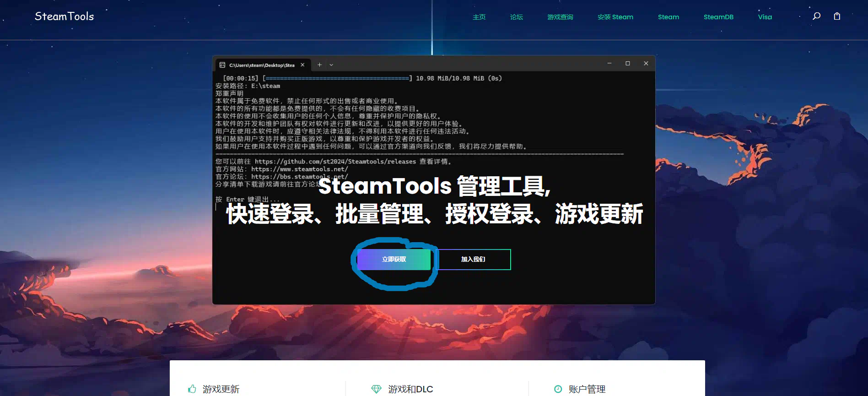868x396 pixels.
Task: Open the 论坛 forum menu item
Action: 517,17
